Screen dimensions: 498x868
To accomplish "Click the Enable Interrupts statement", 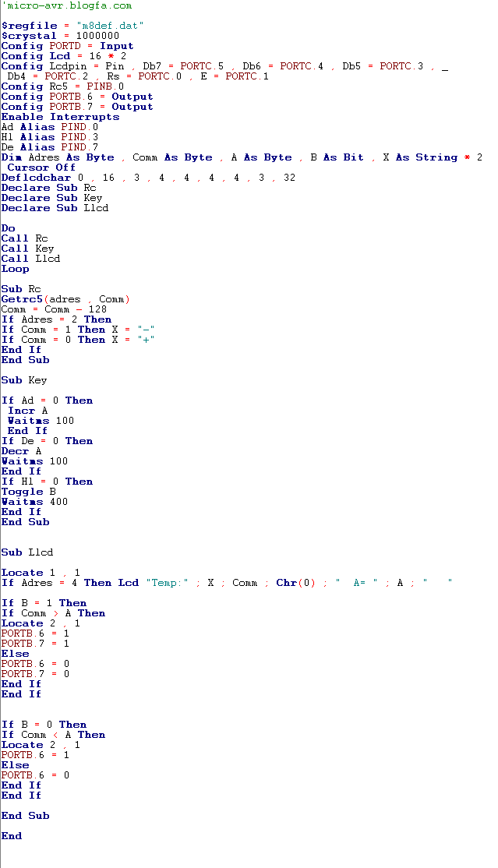I will click(x=60, y=117).
